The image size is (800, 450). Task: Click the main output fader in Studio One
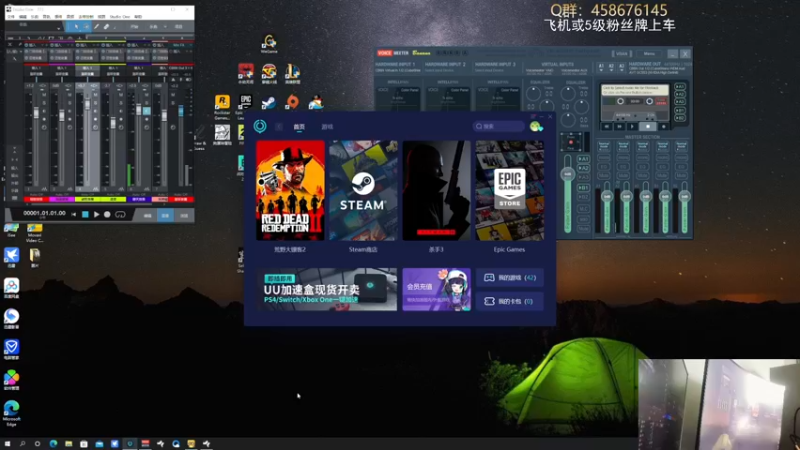point(181,111)
